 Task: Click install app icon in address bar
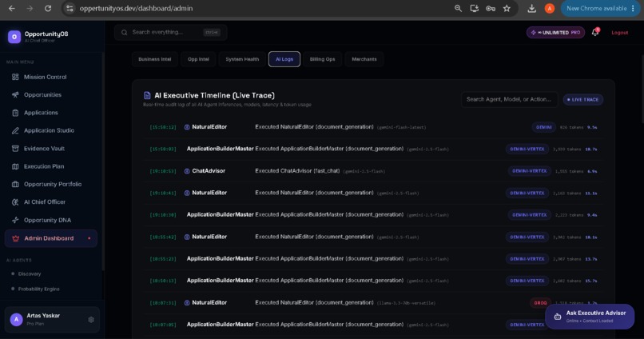pos(475,8)
